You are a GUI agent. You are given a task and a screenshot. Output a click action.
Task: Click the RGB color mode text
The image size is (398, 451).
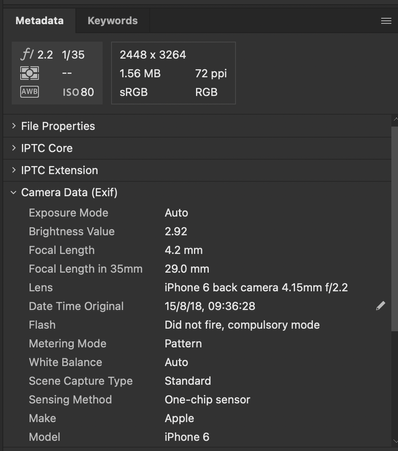pos(206,92)
